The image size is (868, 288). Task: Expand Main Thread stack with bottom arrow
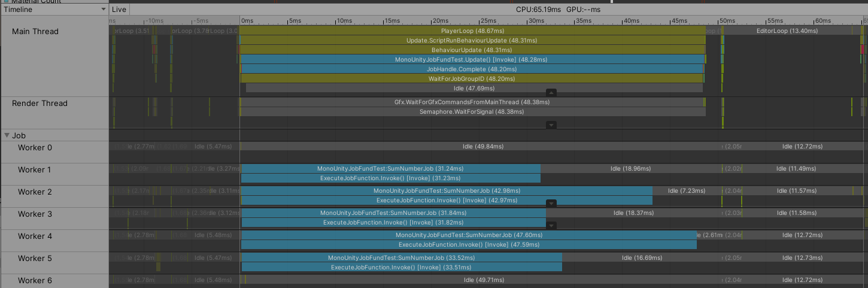tap(551, 93)
